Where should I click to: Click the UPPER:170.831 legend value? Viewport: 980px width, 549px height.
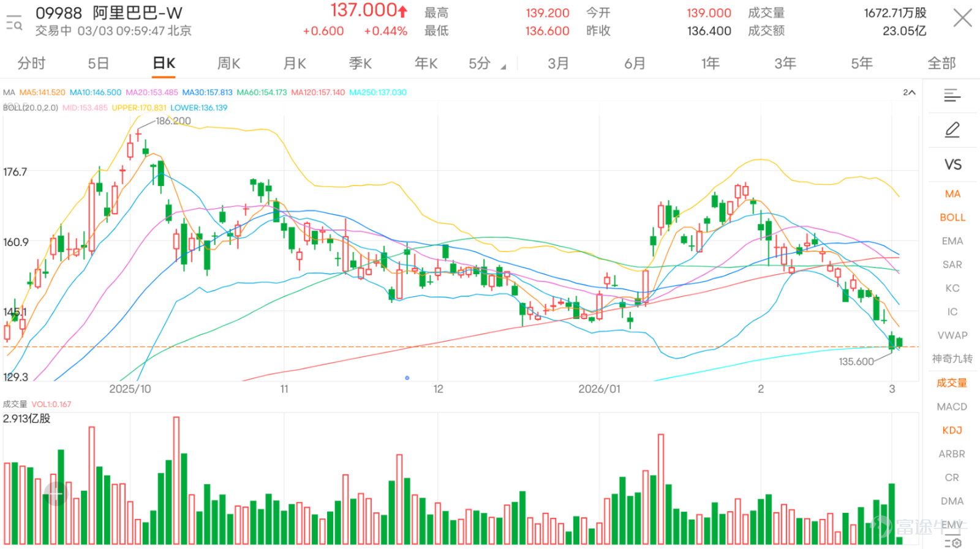139,108
